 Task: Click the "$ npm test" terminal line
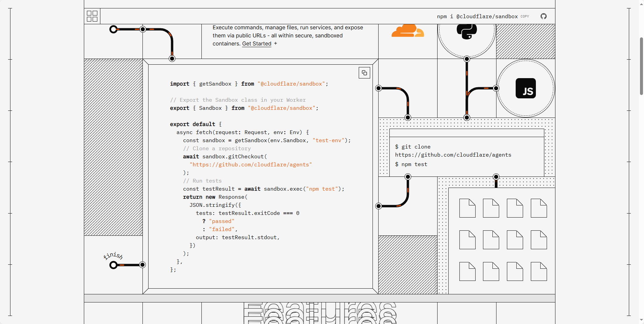pyautogui.click(x=411, y=164)
